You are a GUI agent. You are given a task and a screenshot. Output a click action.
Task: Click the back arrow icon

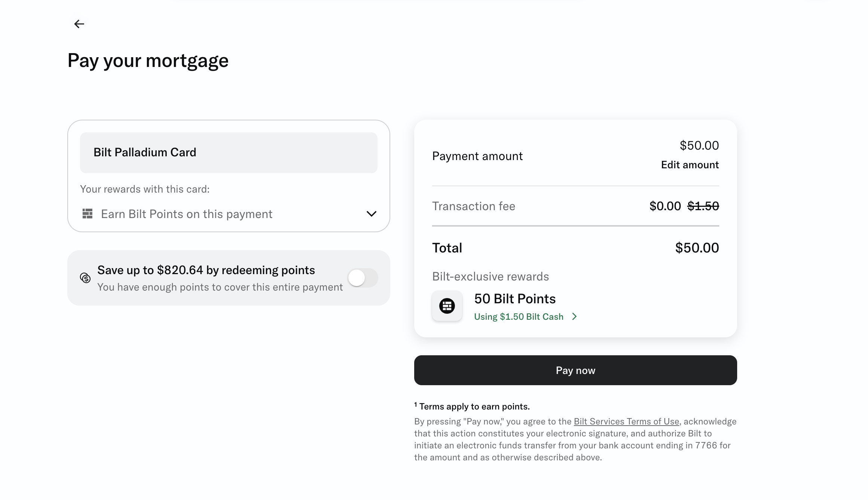pyautogui.click(x=79, y=24)
